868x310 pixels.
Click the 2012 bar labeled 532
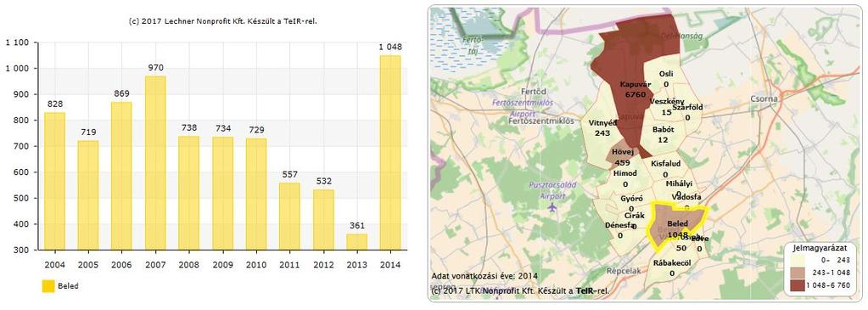[323, 220]
